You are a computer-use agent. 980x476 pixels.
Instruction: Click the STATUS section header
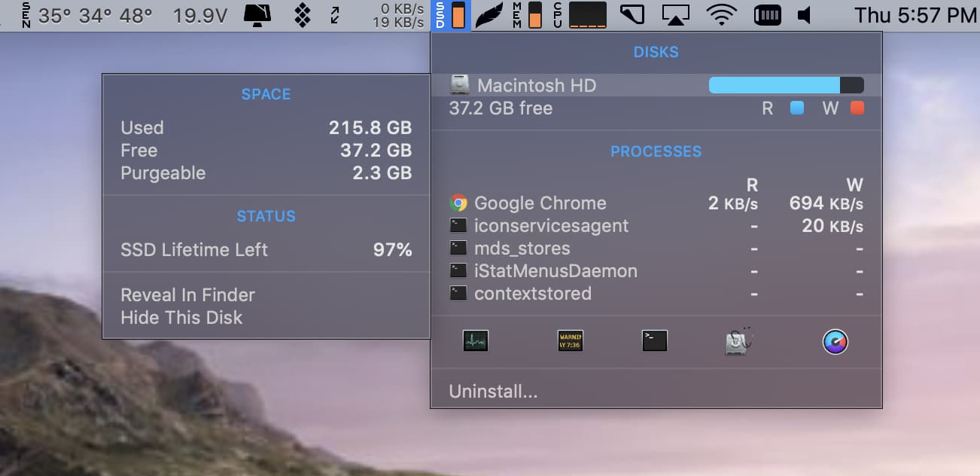[266, 216]
